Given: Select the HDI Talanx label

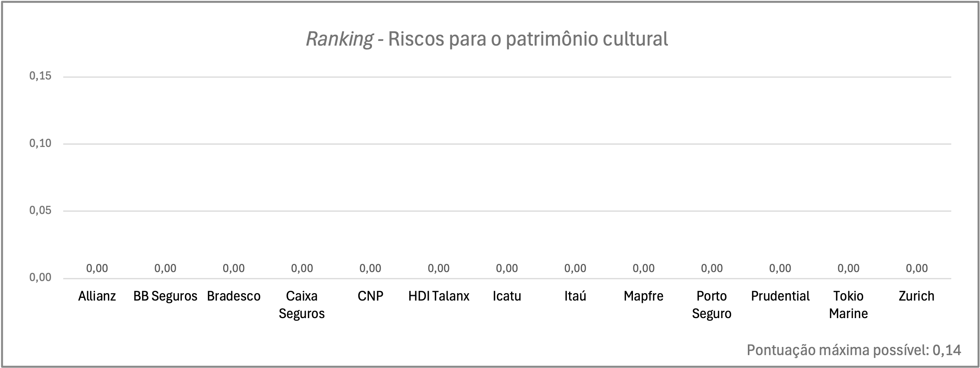Looking at the screenshot, I should [x=439, y=296].
